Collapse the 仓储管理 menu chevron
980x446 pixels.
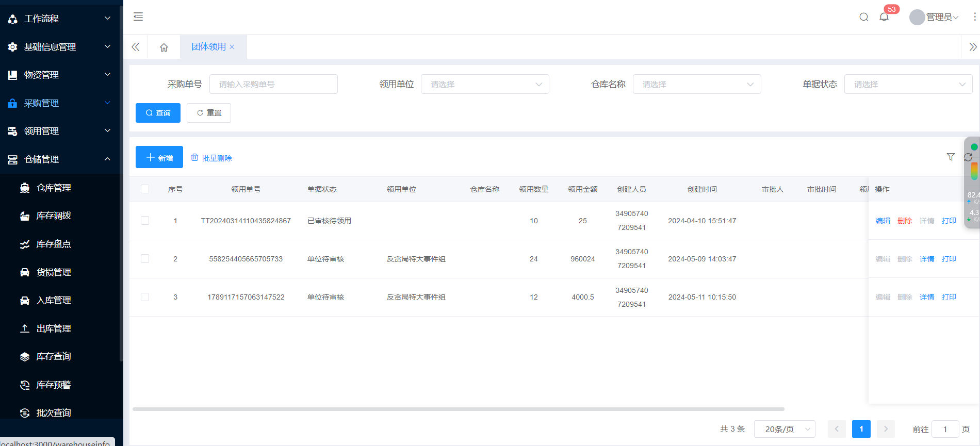pos(107,159)
